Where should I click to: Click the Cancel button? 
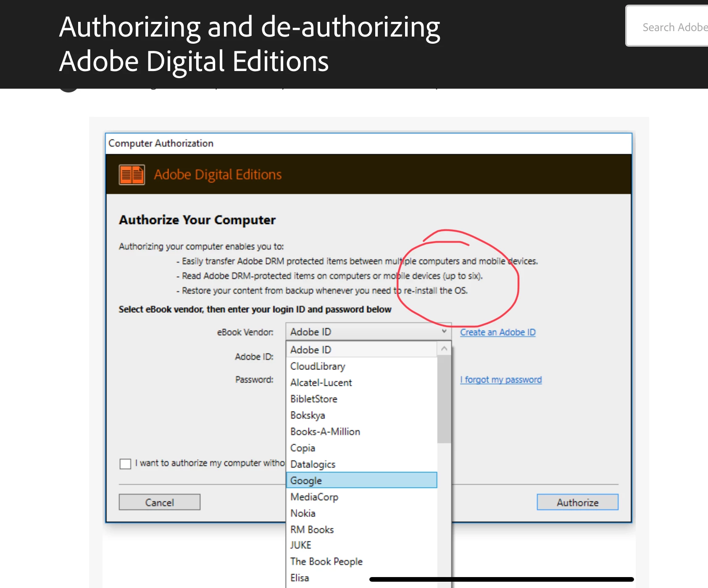(x=160, y=502)
